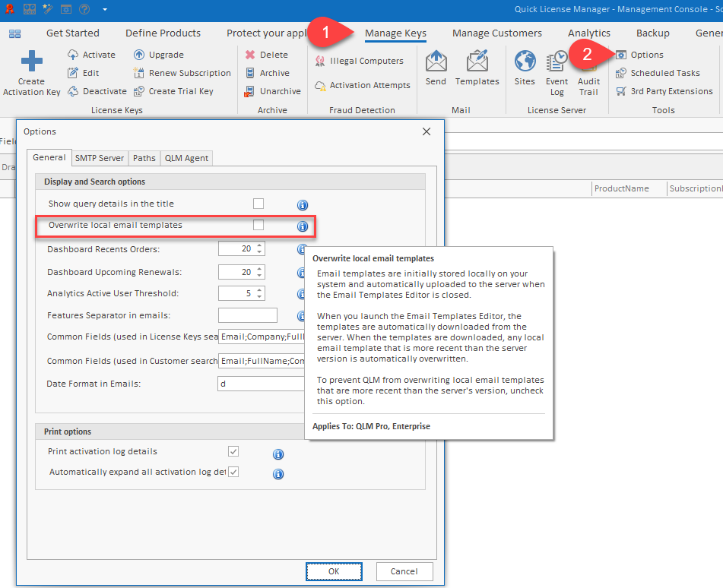Open the Paths tab in Options

144,158
